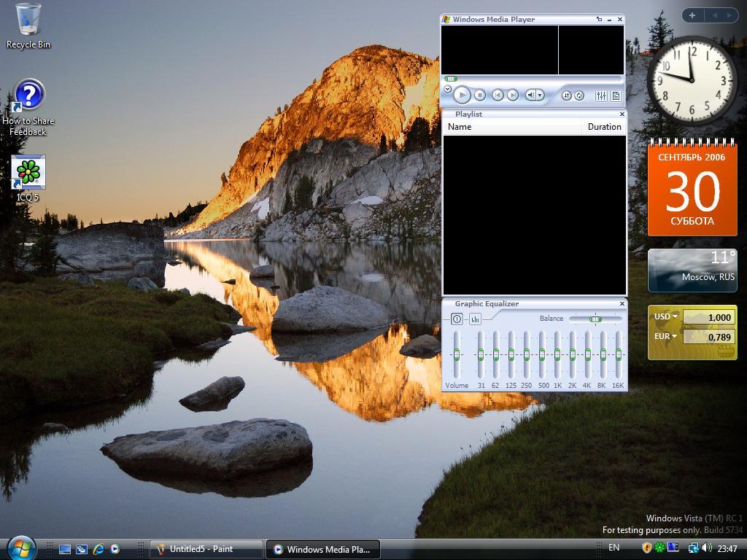Click the Balance slider

pyautogui.click(x=595, y=319)
